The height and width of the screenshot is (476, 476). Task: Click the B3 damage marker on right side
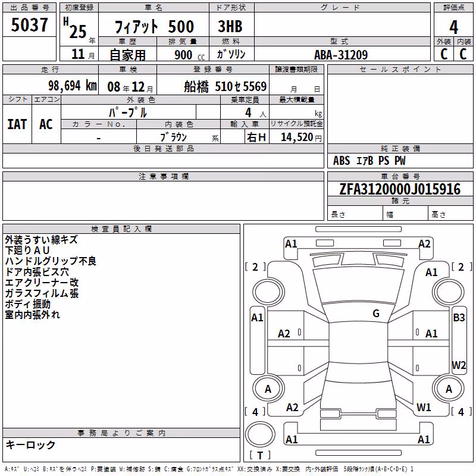pos(459,318)
